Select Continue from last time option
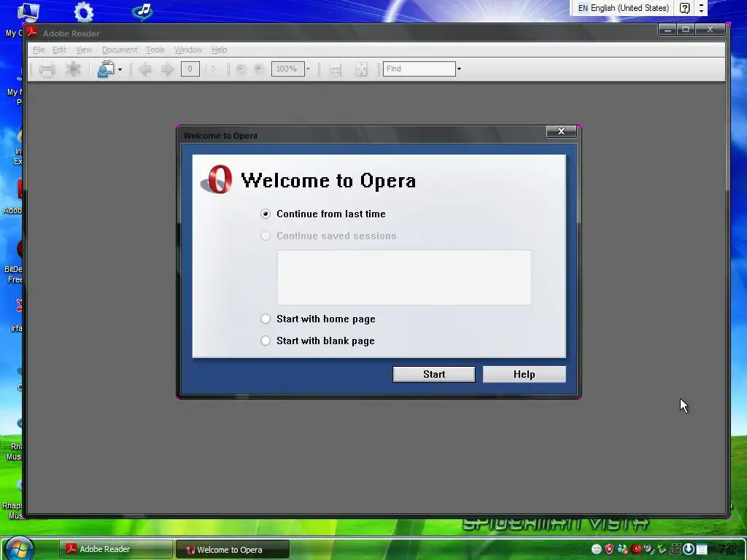 [x=323, y=214]
